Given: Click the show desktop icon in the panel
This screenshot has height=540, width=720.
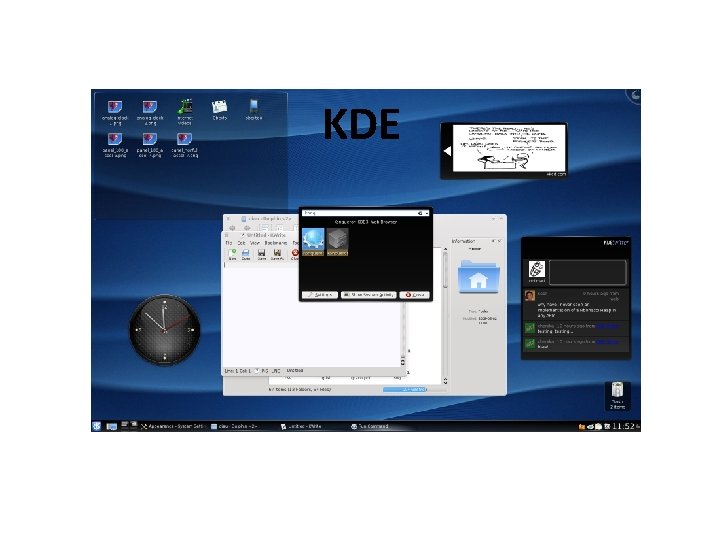Looking at the screenshot, I should [x=112, y=427].
